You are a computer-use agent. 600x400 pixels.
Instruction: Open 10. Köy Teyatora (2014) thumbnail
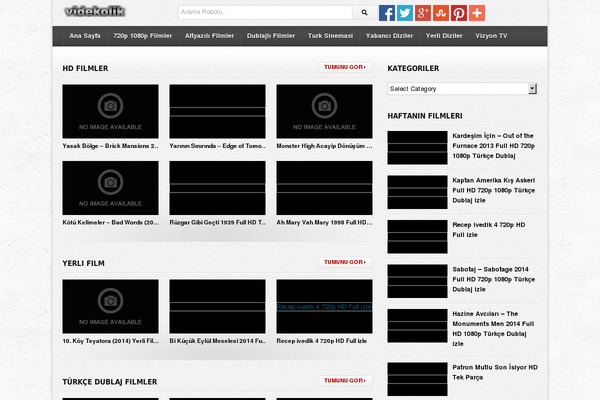pos(111,306)
